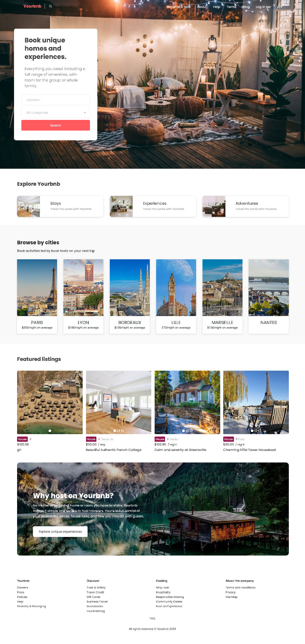Open the Stays category card thumbnail
305x644 pixels.
(28, 206)
